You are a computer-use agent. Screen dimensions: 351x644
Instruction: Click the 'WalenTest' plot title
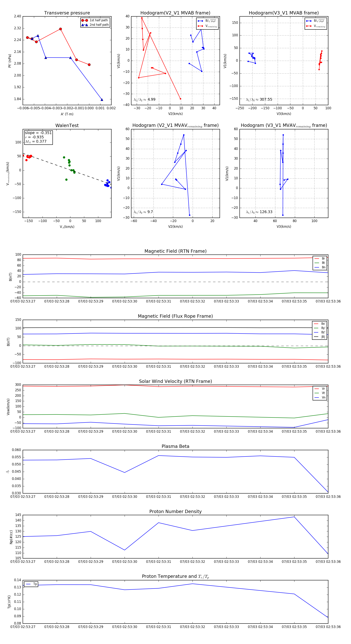click(x=67, y=125)
